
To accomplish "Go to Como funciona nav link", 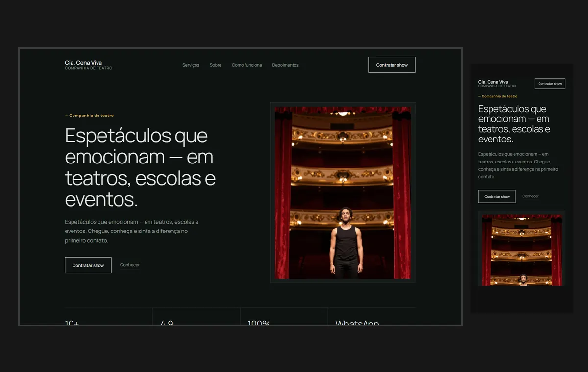I will pos(247,65).
